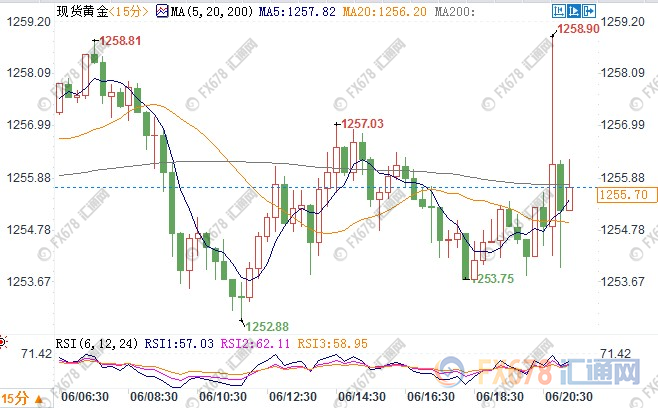Click the orange RSI3:58.95 legend
This screenshot has width=658, height=408.
click(323, 342)
